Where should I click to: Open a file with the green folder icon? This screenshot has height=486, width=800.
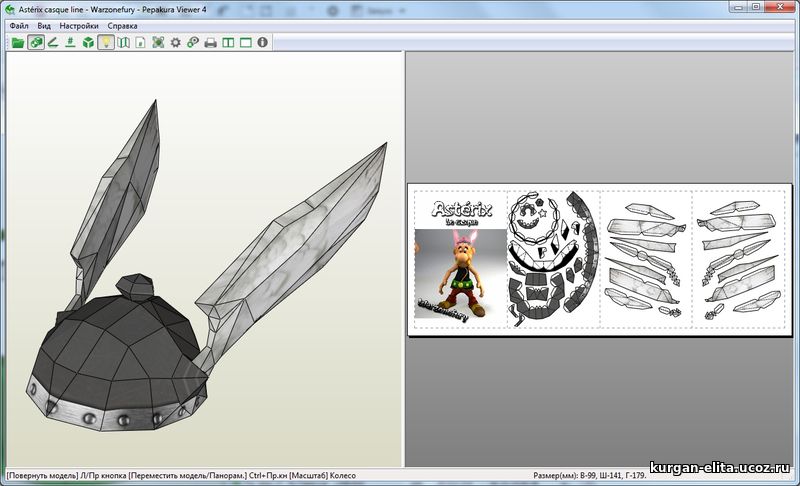18,43
